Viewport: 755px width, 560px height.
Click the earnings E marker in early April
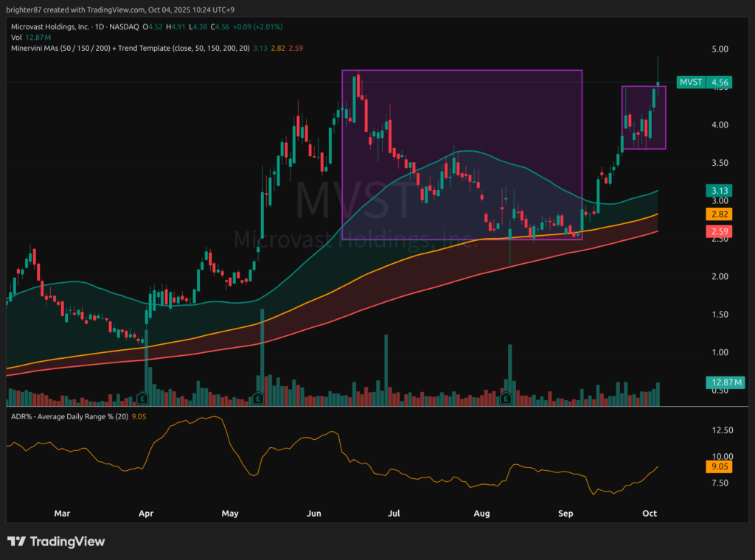[x=141, y=399]
